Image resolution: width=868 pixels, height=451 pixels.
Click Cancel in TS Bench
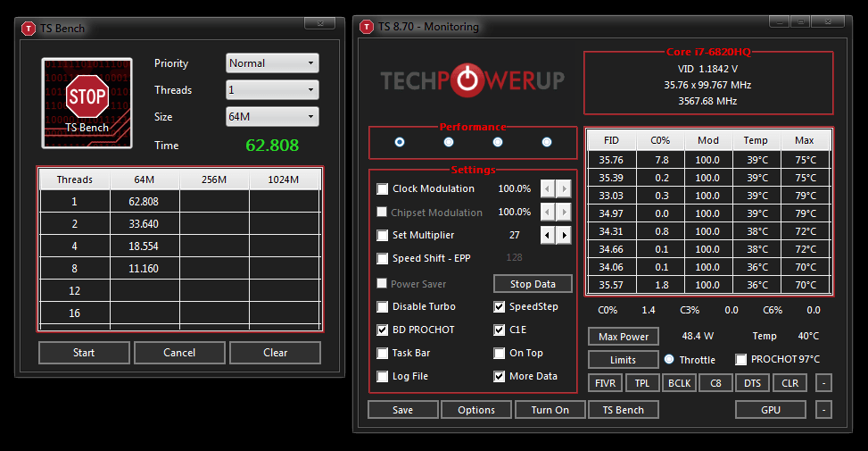pos(179,353)
